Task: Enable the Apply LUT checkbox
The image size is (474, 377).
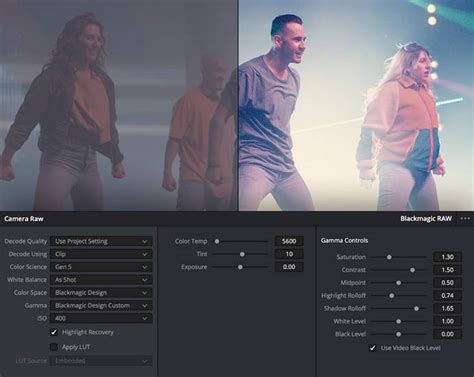Action: pos(54,347)
